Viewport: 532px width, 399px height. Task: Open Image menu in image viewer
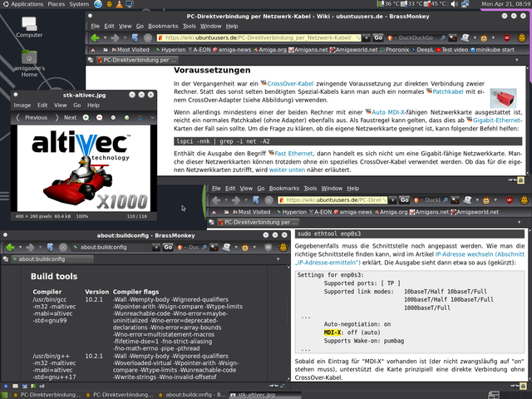click(x=22, y=106)
